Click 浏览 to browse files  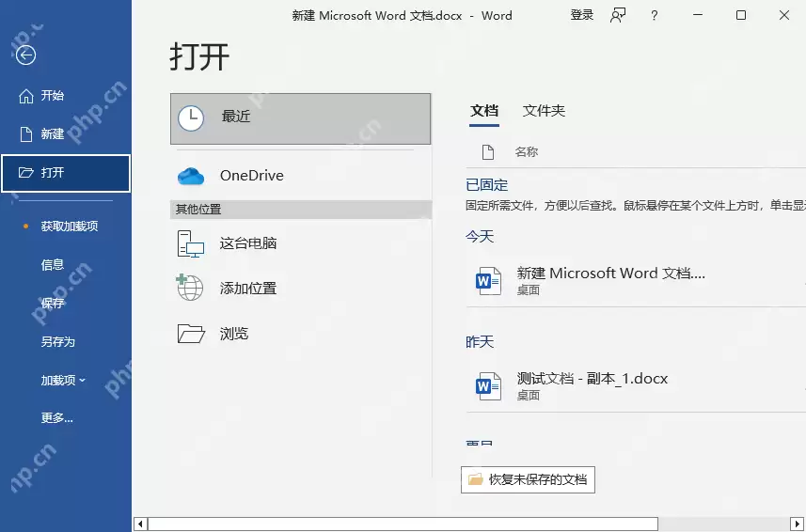click(300, 334)
